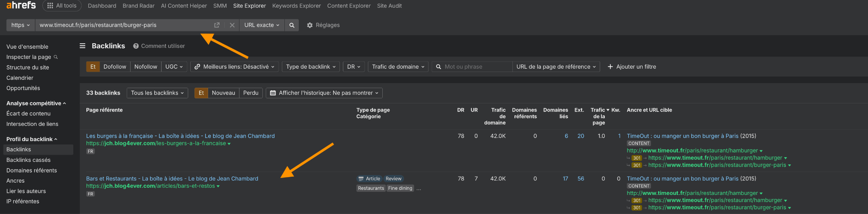Image resolution: width=868 pixels, height=214 pixels.
Task: Open the URL exacte mode dropdown
Action: coord(262,25)
